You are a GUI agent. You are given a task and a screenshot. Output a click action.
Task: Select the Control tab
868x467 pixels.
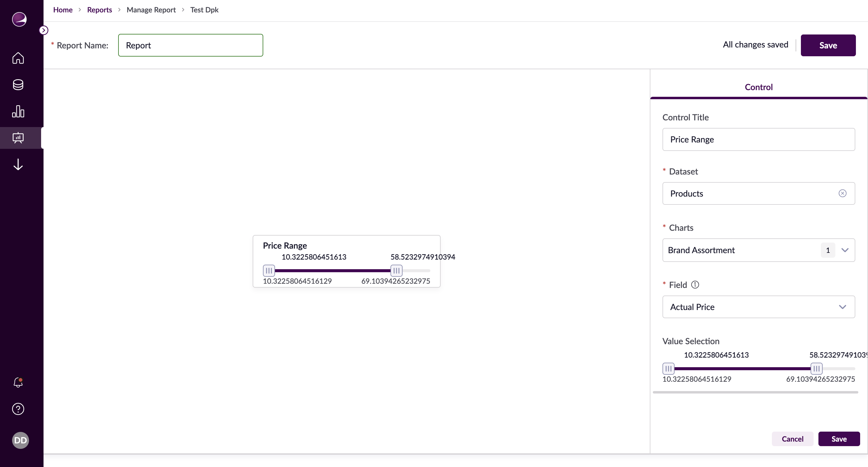pos(758,87)
